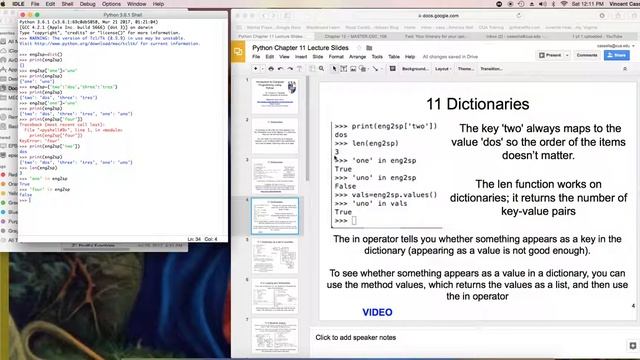Click 'All changes saved in Drive' status
This screenshot has height=360, width=640.
coord(450,57)
